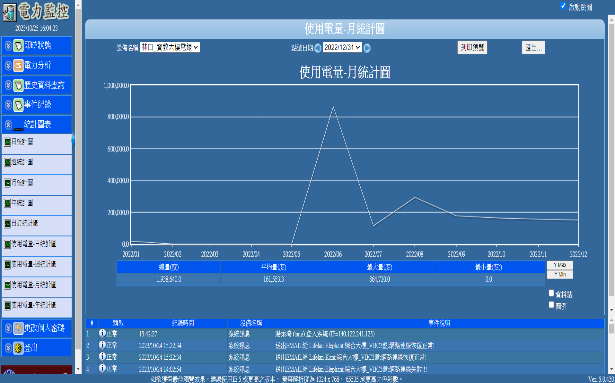Screen dimensions: 615x383
Task: Click the icon beside 日統計圖
Action: (7, 142)
